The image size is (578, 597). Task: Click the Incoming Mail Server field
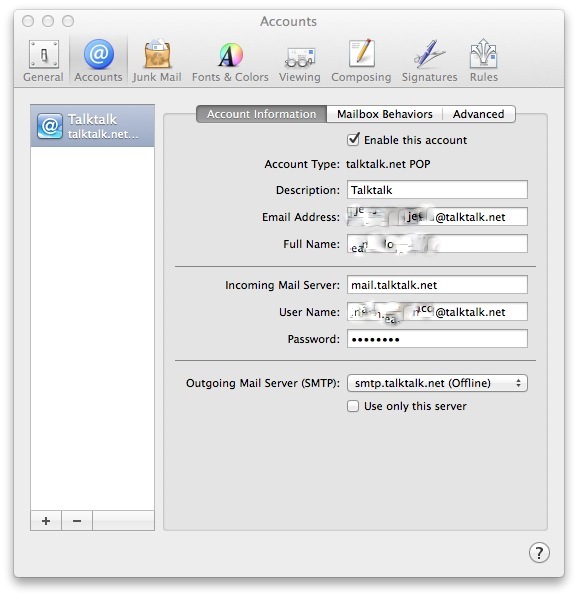[437, 285]
